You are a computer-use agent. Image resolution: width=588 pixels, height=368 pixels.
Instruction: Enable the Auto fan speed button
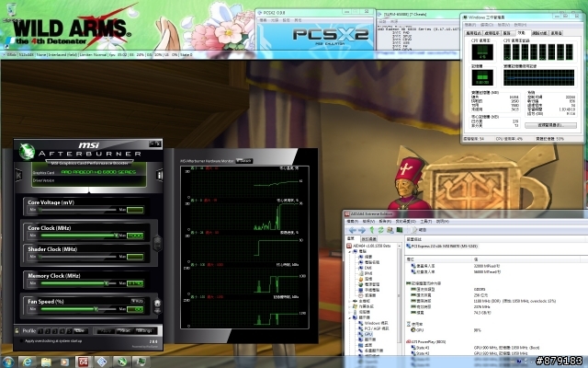click(138, 301)
